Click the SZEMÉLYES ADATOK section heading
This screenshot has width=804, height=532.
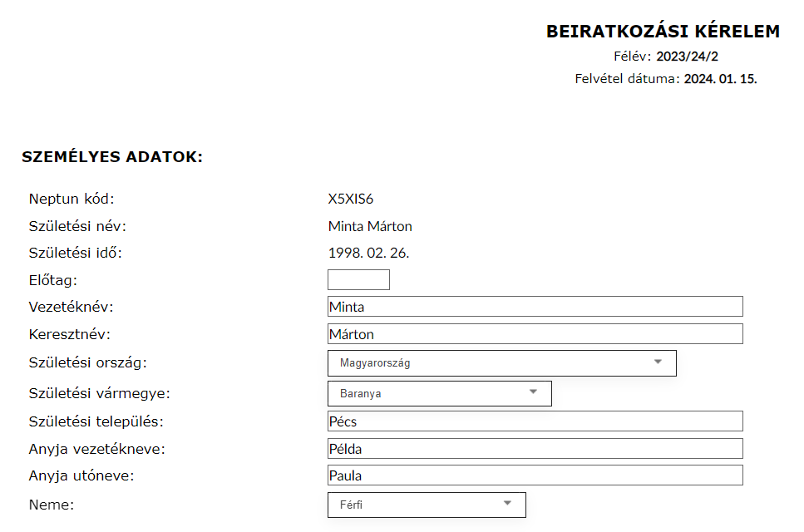pos(112,156)
